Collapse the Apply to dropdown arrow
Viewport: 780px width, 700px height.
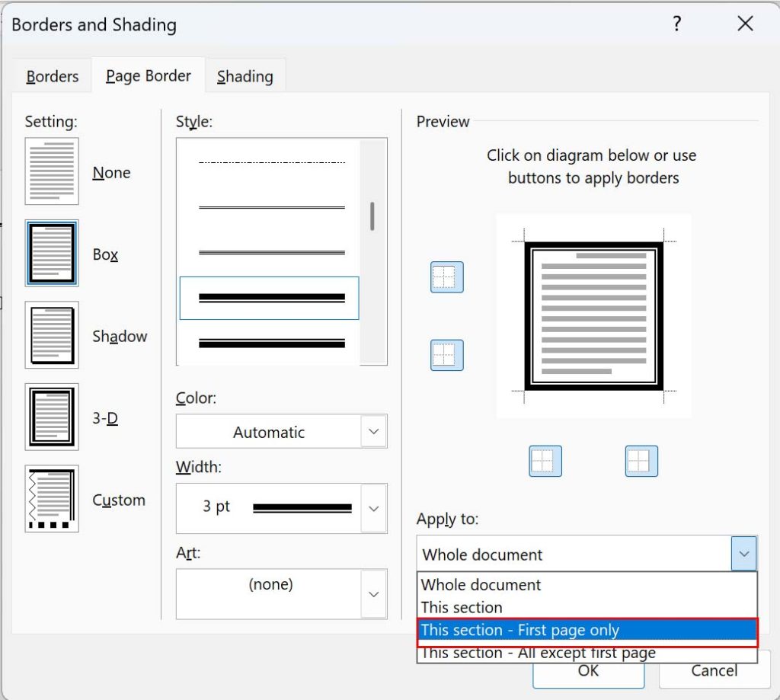[x=744, y=554]
